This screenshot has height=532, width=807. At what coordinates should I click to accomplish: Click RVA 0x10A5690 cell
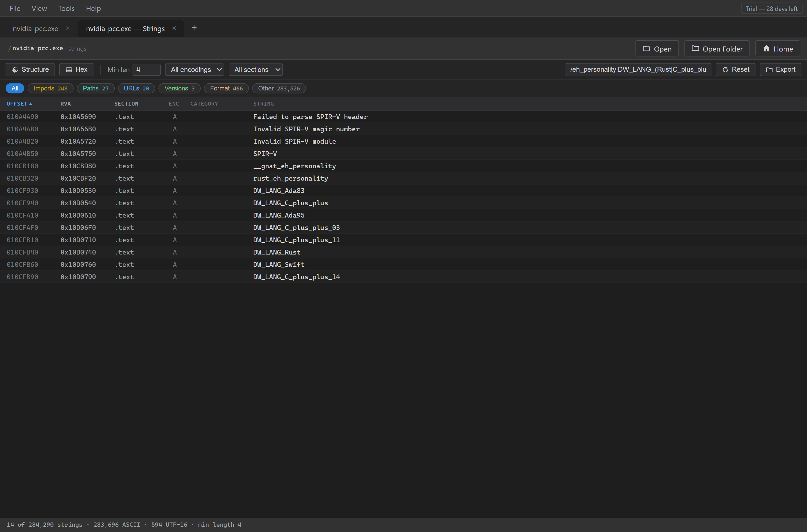coord(78,117)
